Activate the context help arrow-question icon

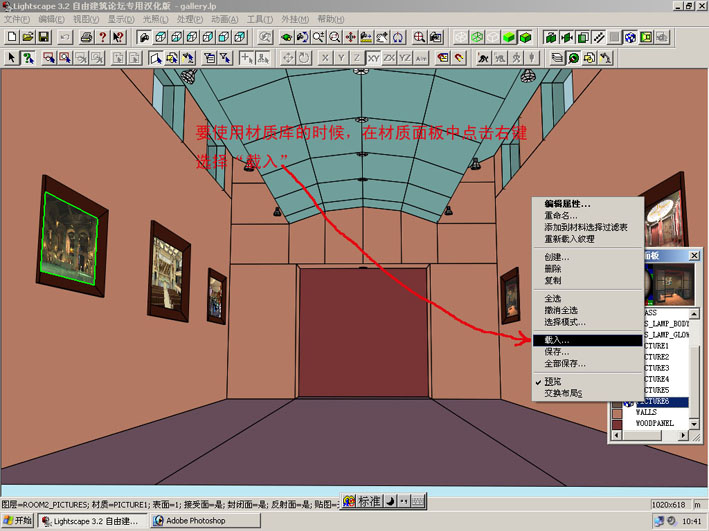coord(118,37)
